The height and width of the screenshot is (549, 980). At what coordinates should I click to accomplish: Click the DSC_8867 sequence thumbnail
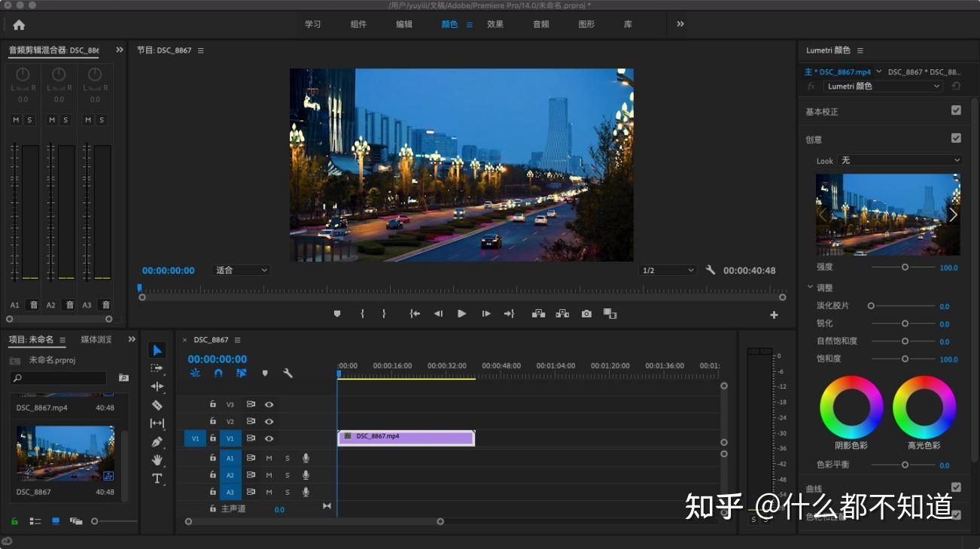(x=65, y=453)
